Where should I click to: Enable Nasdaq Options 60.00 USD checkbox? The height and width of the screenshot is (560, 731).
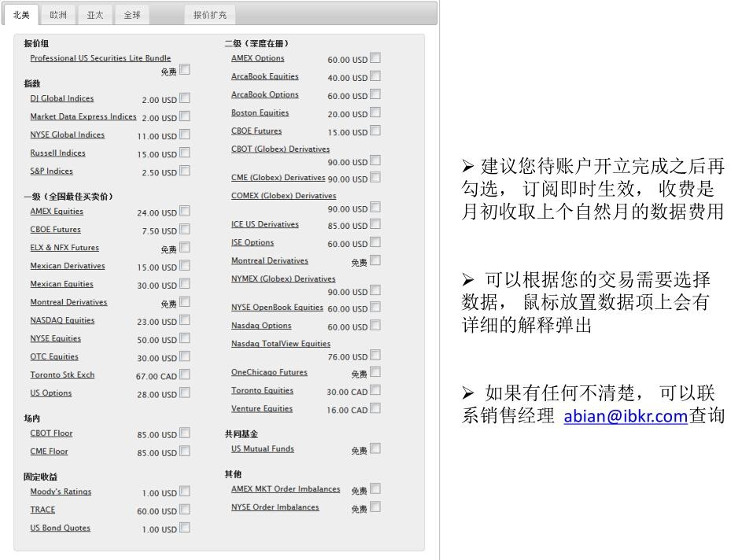[375, 325]
